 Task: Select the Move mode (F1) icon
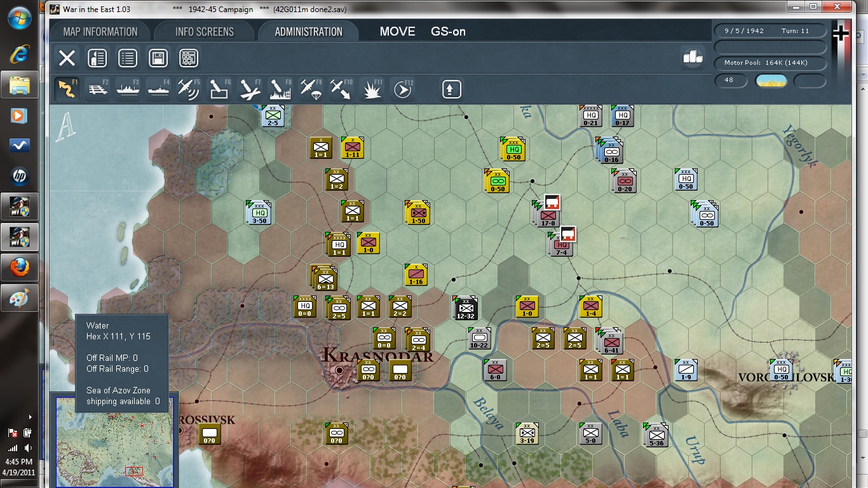pyautogui.click(x=67, y=89)
